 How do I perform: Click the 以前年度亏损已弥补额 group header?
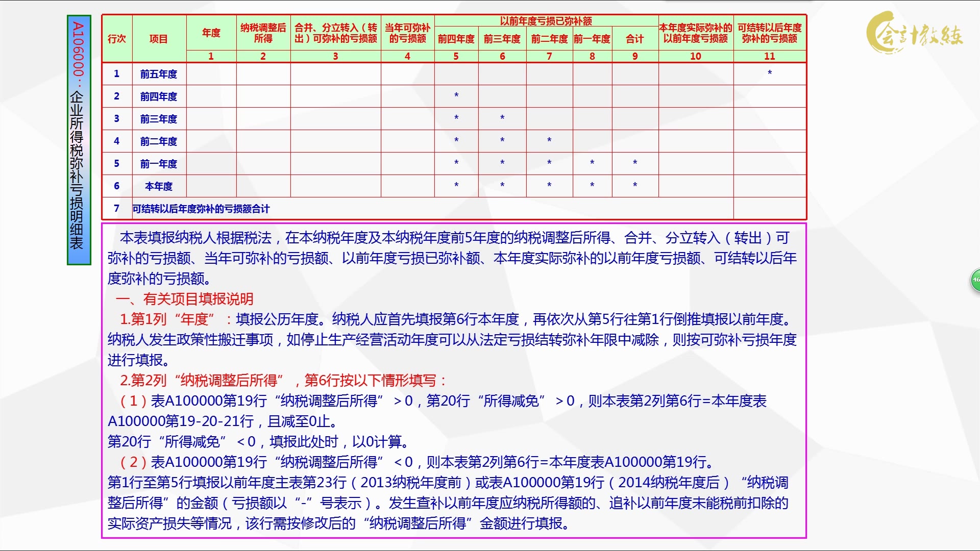point(546,21)
